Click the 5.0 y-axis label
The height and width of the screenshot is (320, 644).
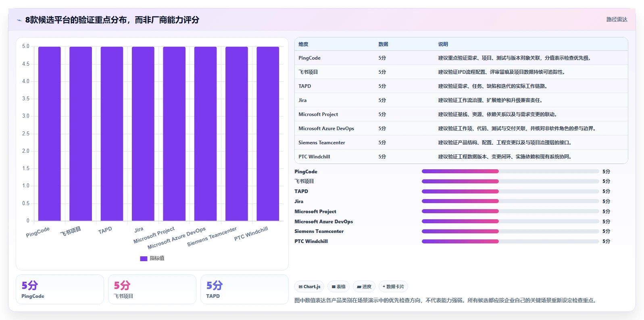point(26,46)
